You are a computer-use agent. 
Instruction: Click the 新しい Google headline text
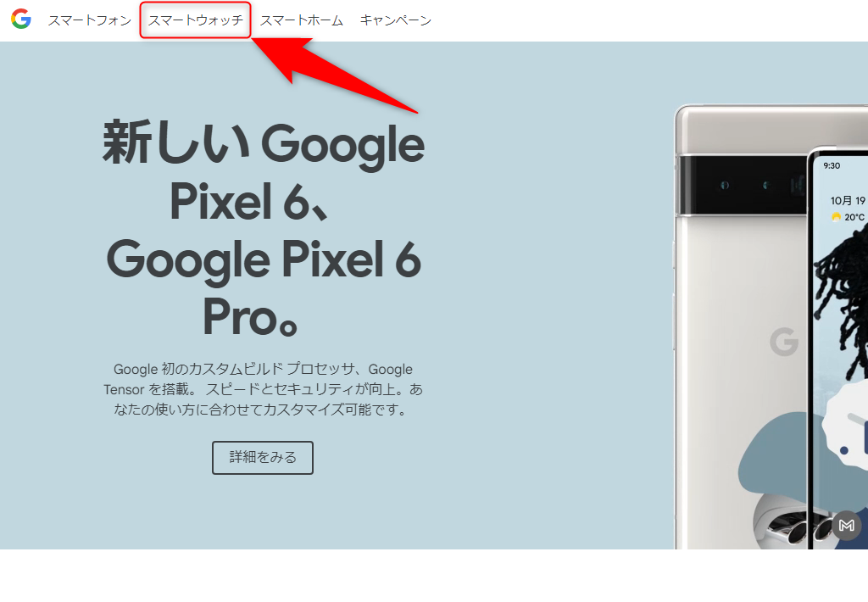[264, 143]
